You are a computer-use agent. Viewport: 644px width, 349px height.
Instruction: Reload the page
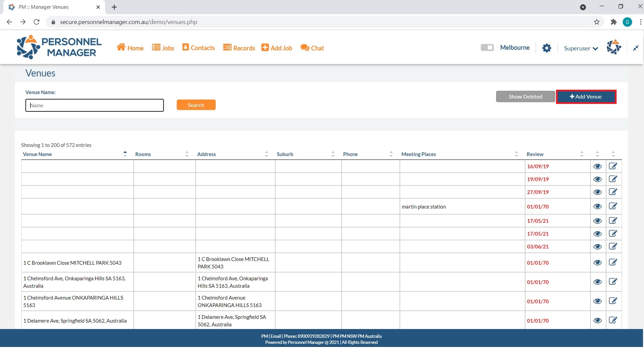click(37, 22)
